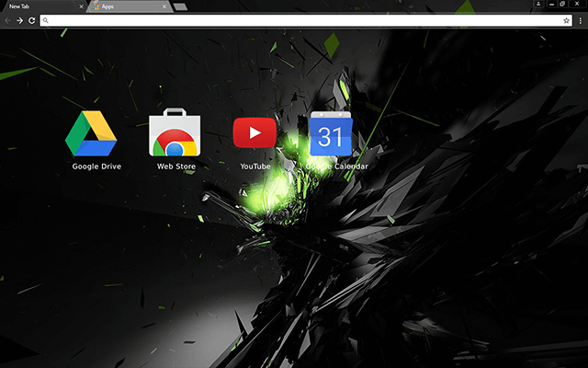This screenshot has width=588, height=368.
Task: Close the Apps tab
Action: [164, 6]
